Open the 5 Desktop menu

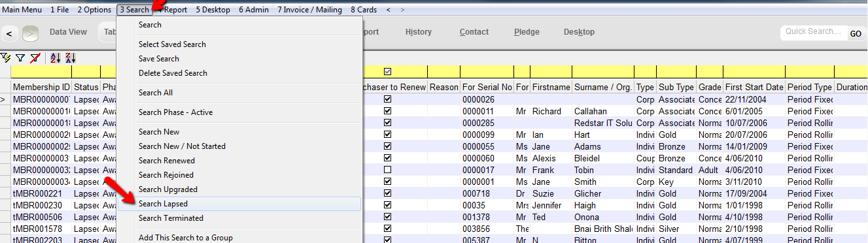[213, 10]
